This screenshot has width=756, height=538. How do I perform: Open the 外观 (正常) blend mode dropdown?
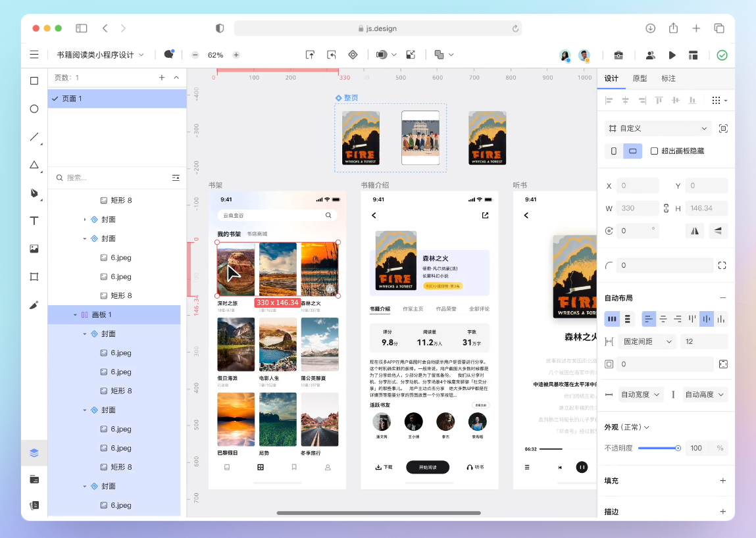tap(627, 427)
